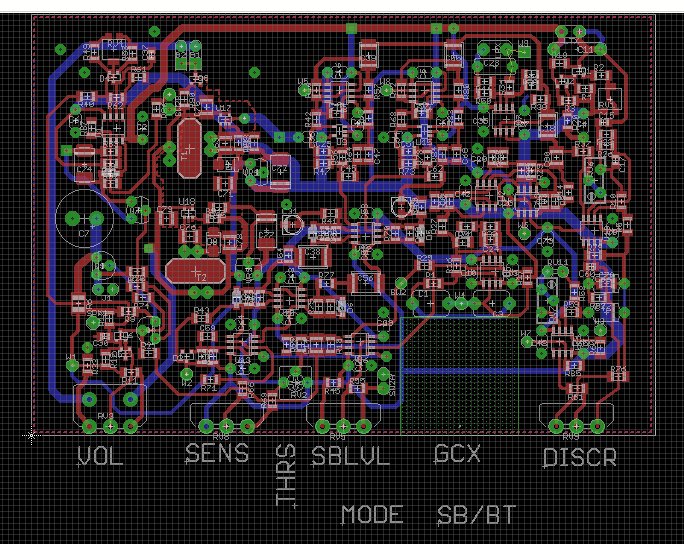Screen dimensions: 684x544
Task: Select the C28 component label
Action: click(x=492, y=64)
